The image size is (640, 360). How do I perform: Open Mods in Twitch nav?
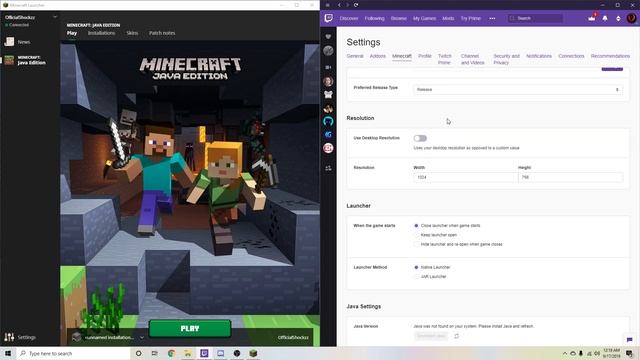(x=448, y=18)
